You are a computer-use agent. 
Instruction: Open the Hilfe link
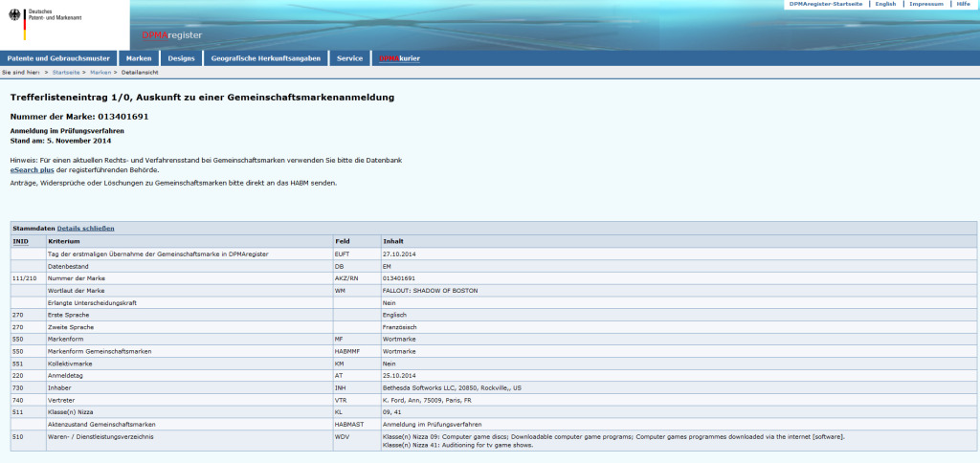point(963,5)
